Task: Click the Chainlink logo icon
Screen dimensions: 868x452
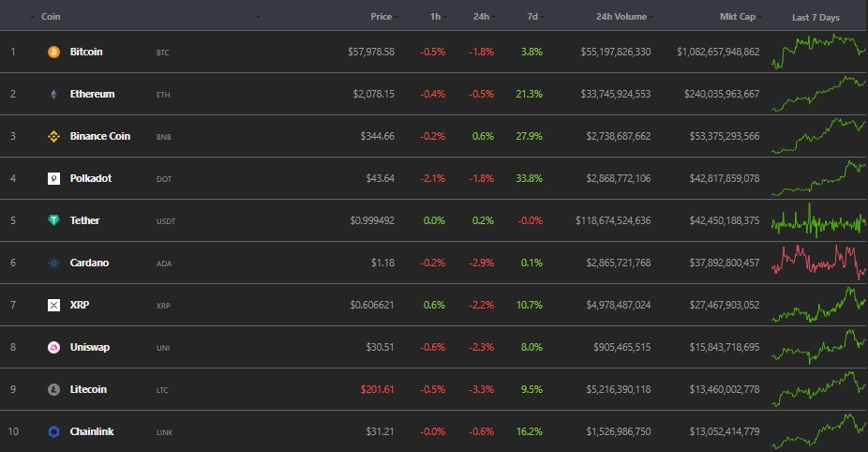Action: [x=53, y=431]
